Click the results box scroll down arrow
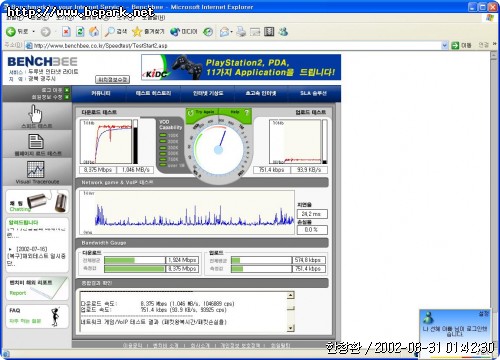This screenshot has height=360, width=500. pyautogui.click(x=290, y=328)
